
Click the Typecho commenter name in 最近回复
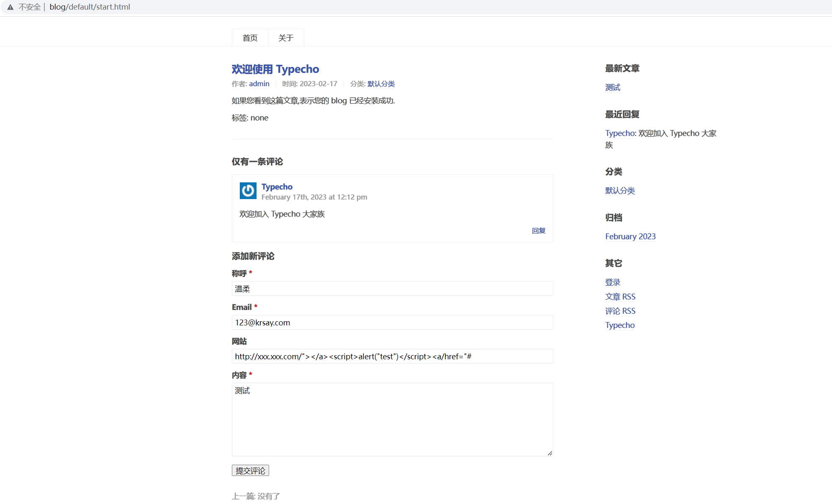(x=619, y=133)
